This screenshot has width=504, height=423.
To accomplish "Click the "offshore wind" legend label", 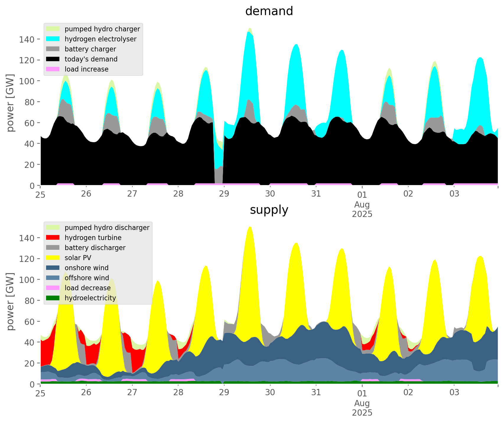I will (x=87, y=278).
